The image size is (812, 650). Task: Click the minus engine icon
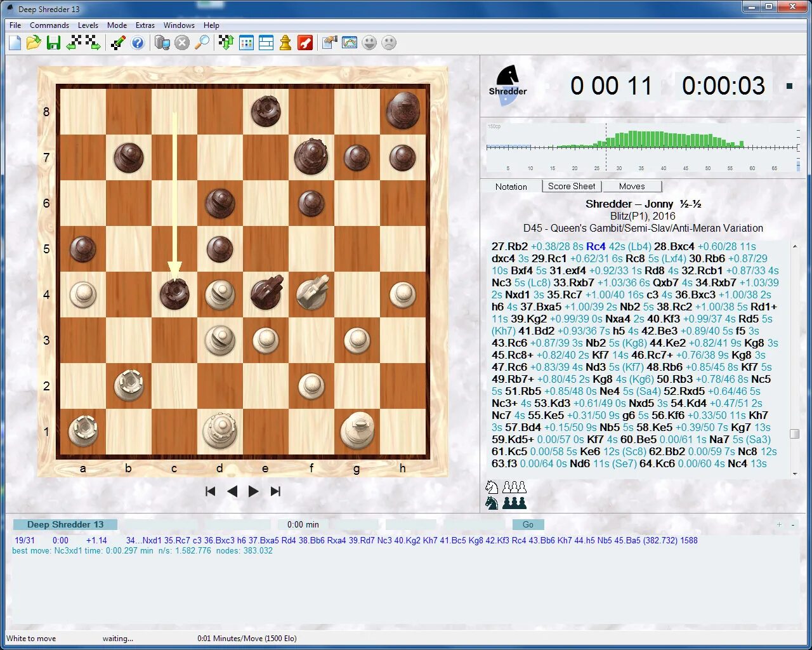point(793,524)
